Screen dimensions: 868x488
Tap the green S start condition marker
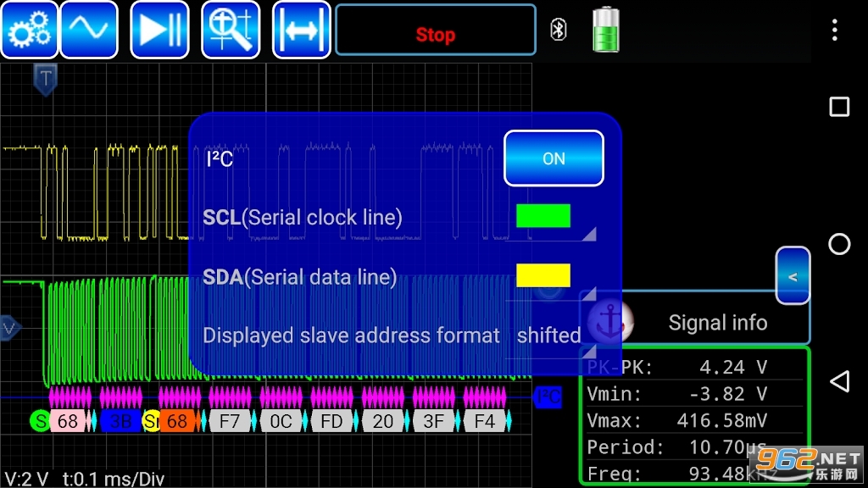tap(39, 421)
